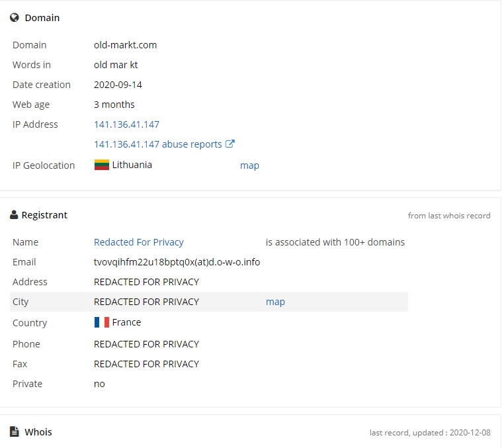Click the globe icon beside Domain heading
502x448 pixels.
[15, 18]
